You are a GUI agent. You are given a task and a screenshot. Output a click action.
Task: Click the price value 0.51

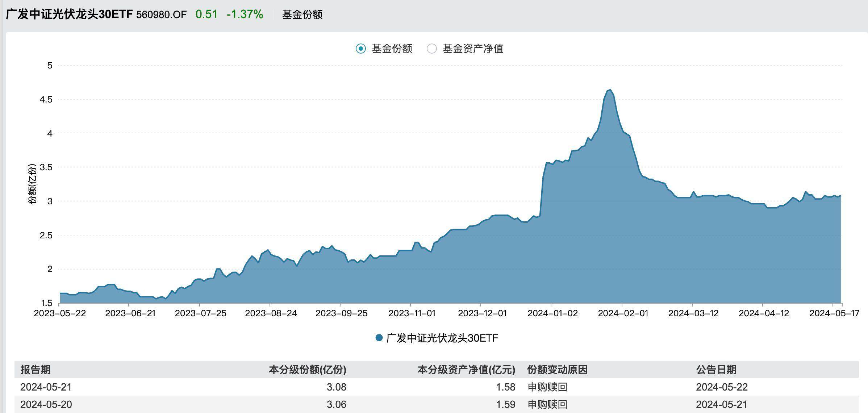coord(206,14)
